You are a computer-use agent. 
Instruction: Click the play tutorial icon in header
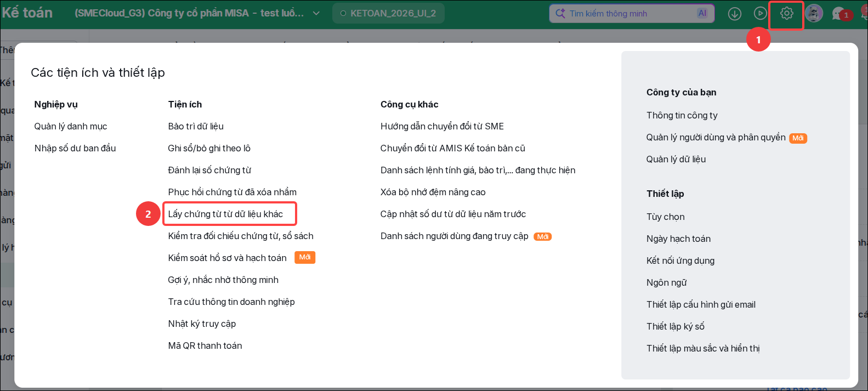pyautogui.click(x=760, y=14)
